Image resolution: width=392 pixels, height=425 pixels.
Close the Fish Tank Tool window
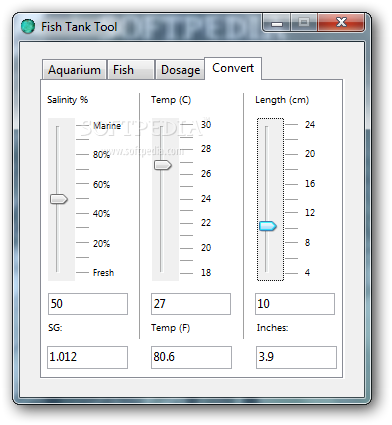coord(341,23)
